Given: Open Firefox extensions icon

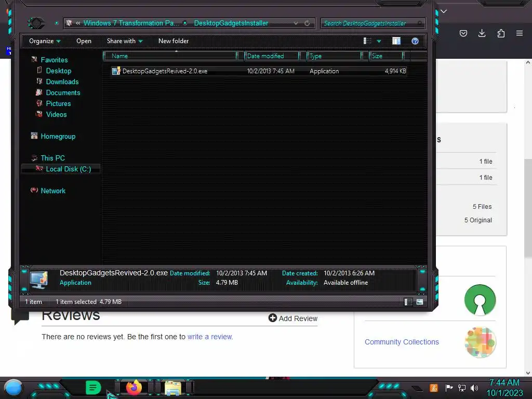Looking at the screenshot, I should click(501, 33).
